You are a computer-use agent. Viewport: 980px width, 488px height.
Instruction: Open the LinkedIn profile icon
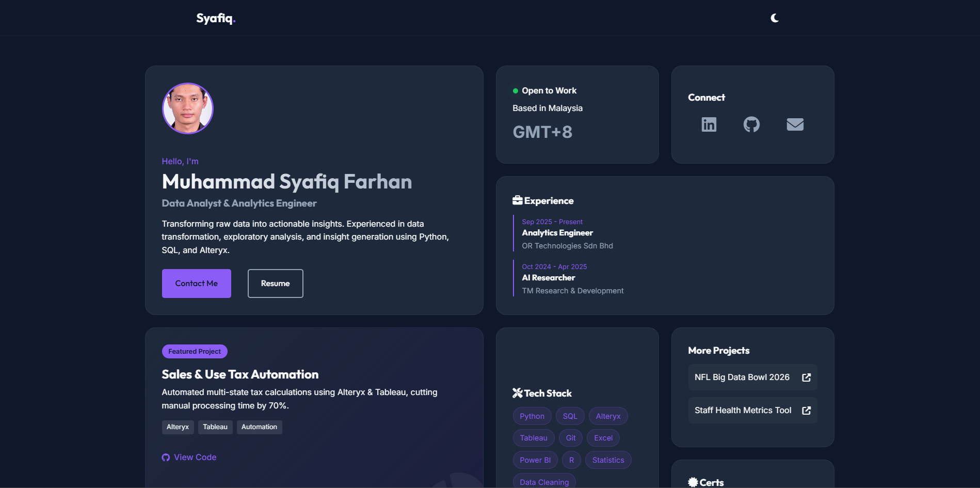pyautogui.click(x=709, y=124)
